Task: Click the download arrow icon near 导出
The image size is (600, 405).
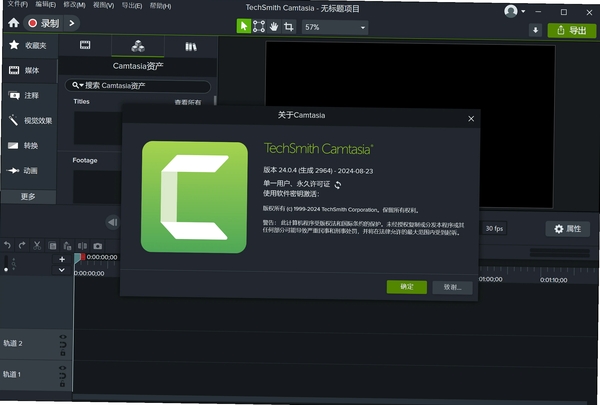Action: click(x=536, y=30)
